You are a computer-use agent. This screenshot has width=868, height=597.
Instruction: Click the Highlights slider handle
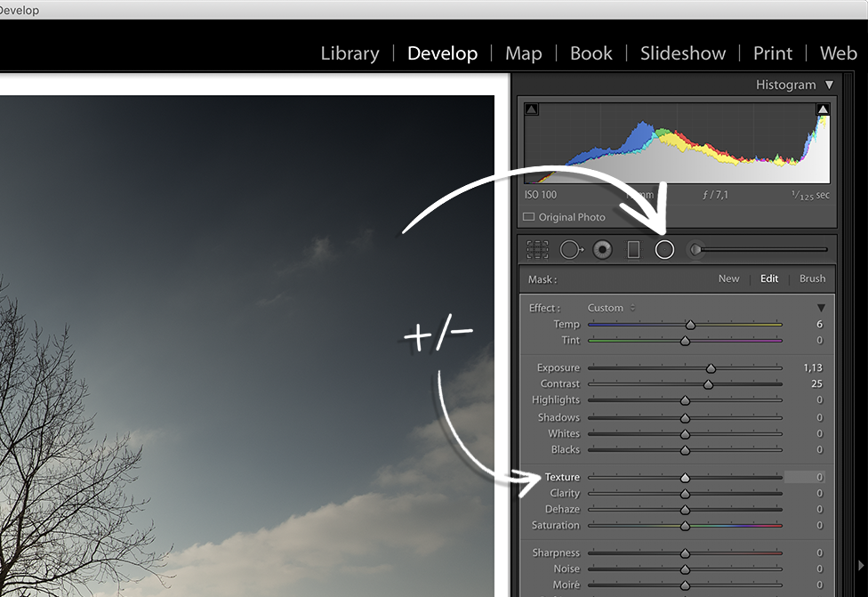[686, 401]
